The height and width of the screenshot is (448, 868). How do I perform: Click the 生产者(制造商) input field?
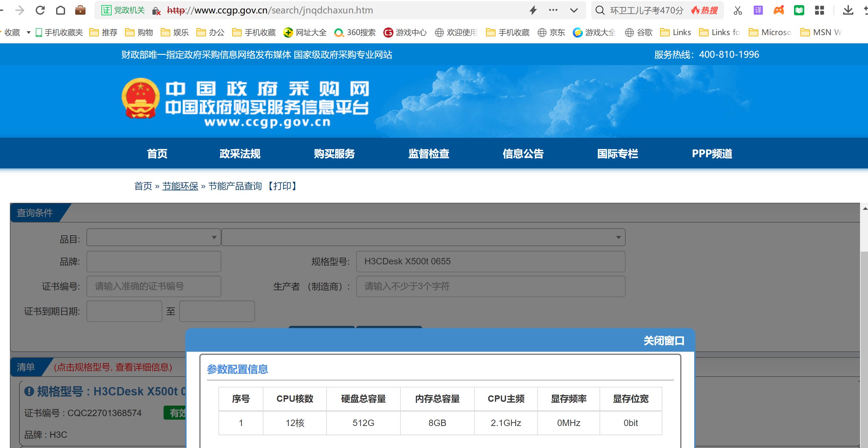(491, 286)
